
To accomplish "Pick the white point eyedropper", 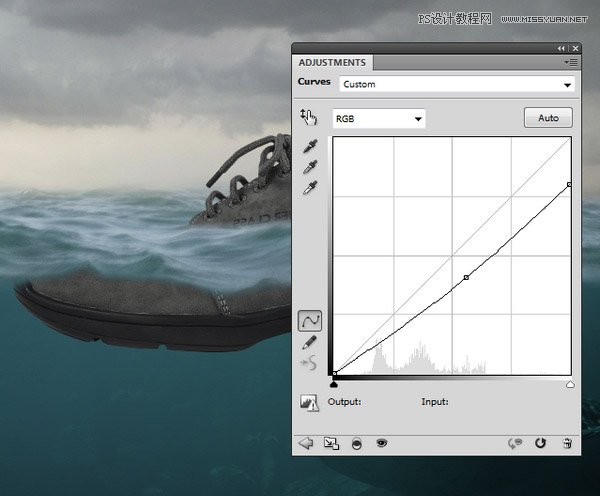I will pyautogui.click(x=309, y=187).
